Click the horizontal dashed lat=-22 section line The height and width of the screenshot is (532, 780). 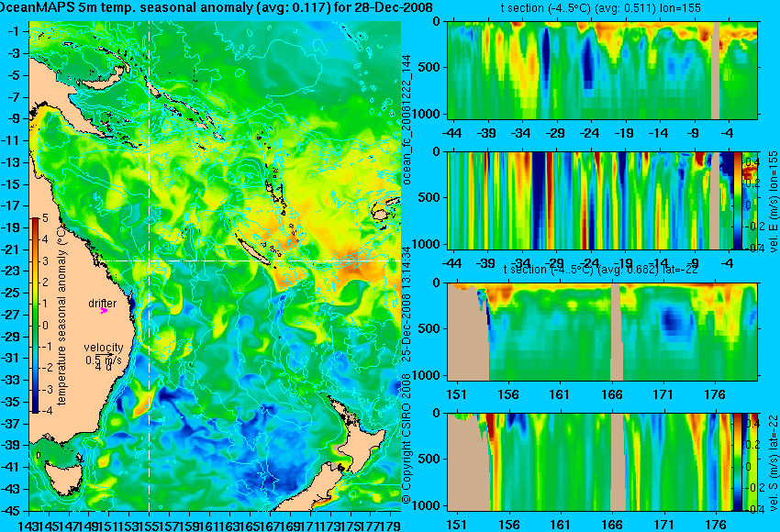click(x=251, y=261)
